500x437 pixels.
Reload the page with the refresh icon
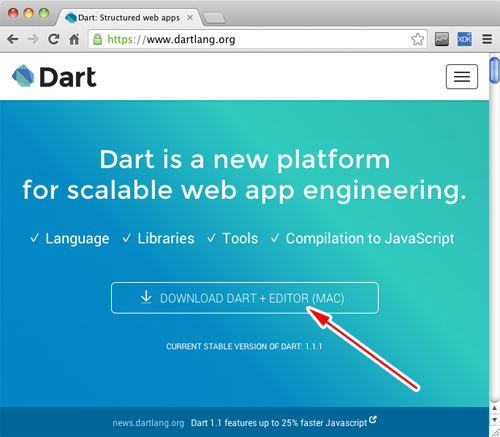[53, 39]
